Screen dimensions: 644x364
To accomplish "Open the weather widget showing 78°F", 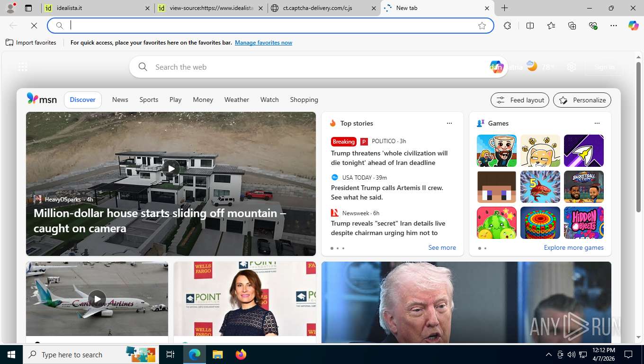I will [x=540, y=67].
